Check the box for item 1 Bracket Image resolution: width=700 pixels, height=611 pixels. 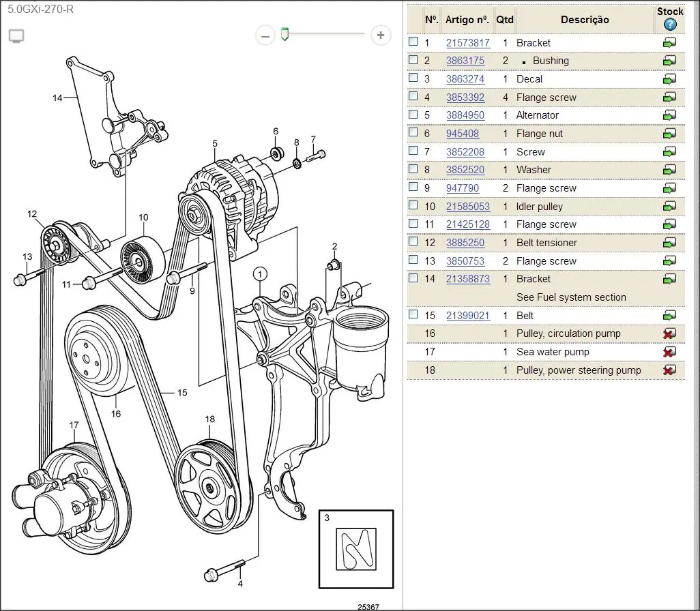click(413, 42)
